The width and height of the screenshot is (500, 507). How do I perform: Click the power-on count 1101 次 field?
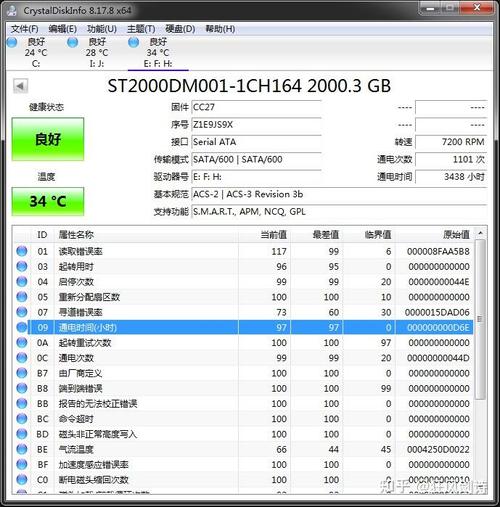pyautogui.click(x=451, y=159)
